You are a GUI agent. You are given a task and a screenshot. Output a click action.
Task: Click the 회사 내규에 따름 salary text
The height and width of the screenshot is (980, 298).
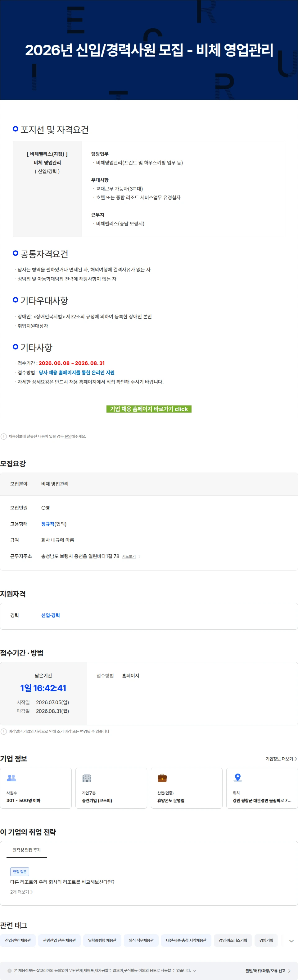click(x=58, y=540)
